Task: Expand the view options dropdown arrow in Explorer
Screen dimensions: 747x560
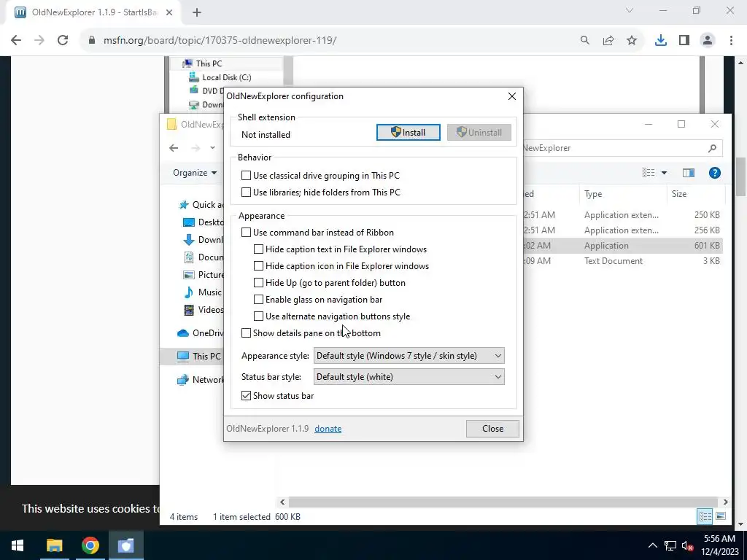Action: coord(664,173)
